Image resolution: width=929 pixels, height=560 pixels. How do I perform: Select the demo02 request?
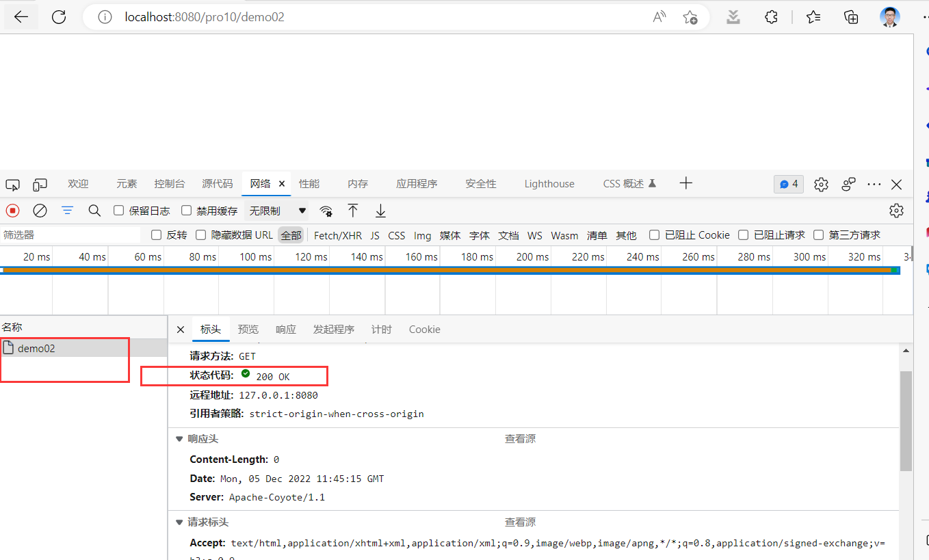(x=38, y=348)
